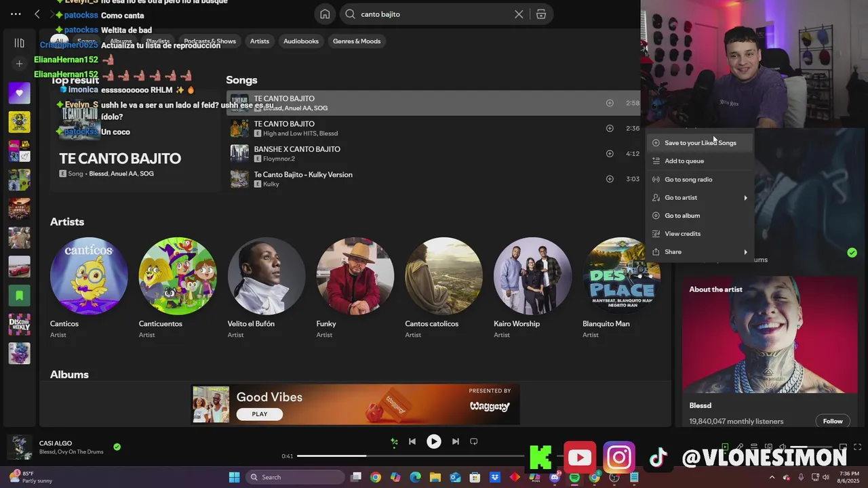This screenshot has height=488, width=868.
Task: Switch to Genres & Moods filter tab
Action: click(357, 41)
